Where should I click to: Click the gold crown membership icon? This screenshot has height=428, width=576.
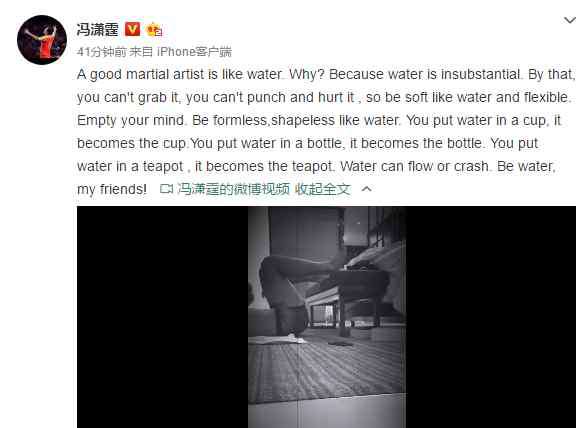pos(154,29)
